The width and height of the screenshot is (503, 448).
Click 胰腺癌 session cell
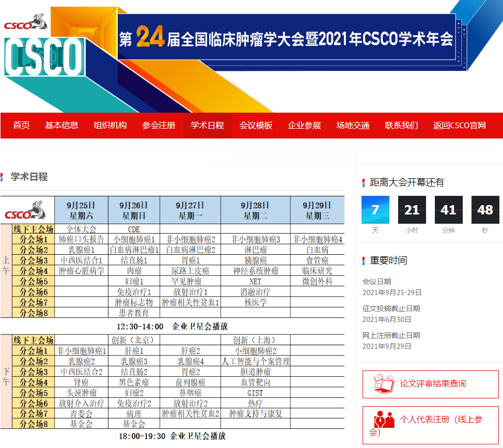point(255,260)
